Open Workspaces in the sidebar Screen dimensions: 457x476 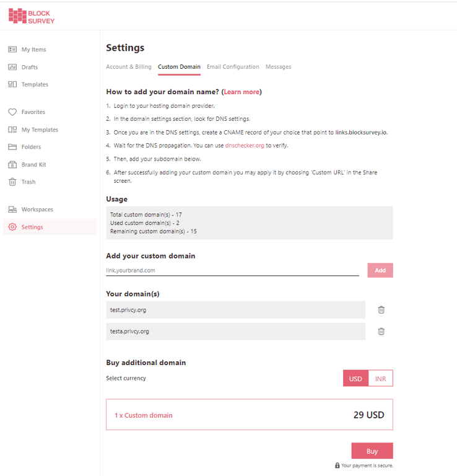(37, 209)
